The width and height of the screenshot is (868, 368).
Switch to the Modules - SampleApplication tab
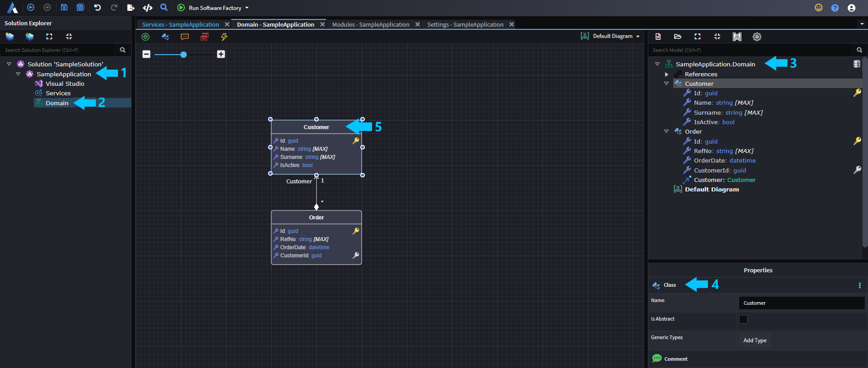(x=371, y=24)
